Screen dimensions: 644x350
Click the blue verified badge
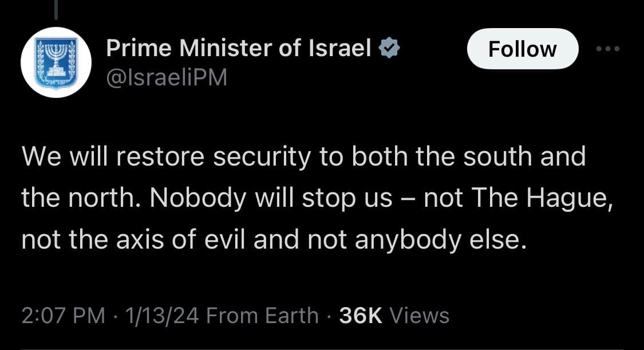pos(390,49)
